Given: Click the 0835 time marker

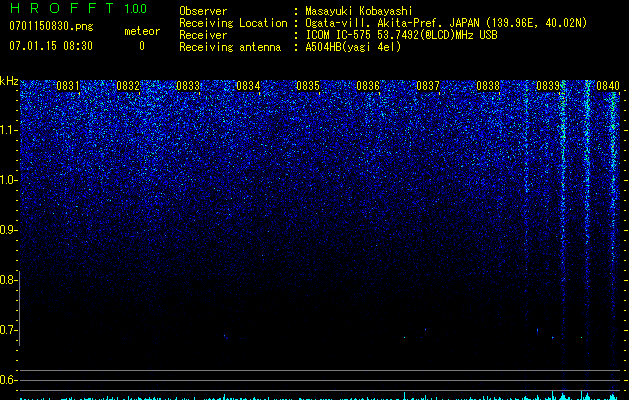Looking at the screenshot, I should pyautogui.click(x=308, y=86).
